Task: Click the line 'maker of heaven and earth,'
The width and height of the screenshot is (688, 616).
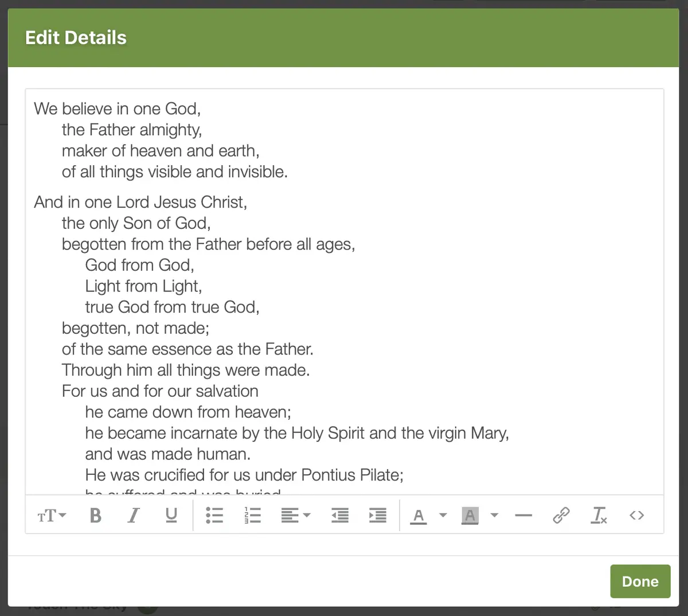Action: pyautogui.click(x=161, y=151)
